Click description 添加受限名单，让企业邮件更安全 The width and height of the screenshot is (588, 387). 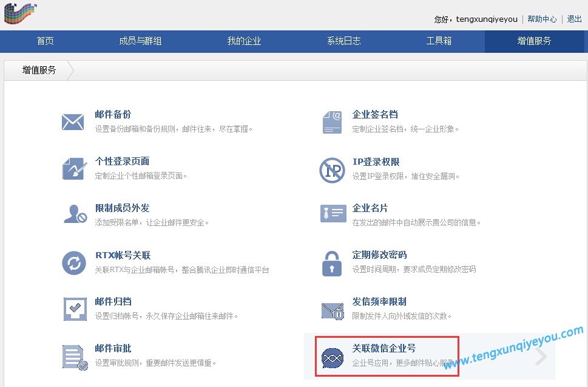tap(152, 222)
